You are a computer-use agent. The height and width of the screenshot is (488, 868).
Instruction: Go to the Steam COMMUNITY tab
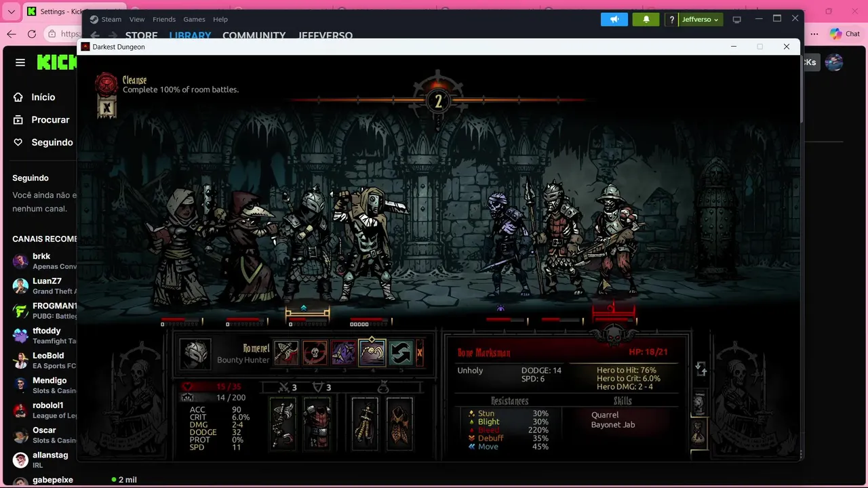(254, 35)
